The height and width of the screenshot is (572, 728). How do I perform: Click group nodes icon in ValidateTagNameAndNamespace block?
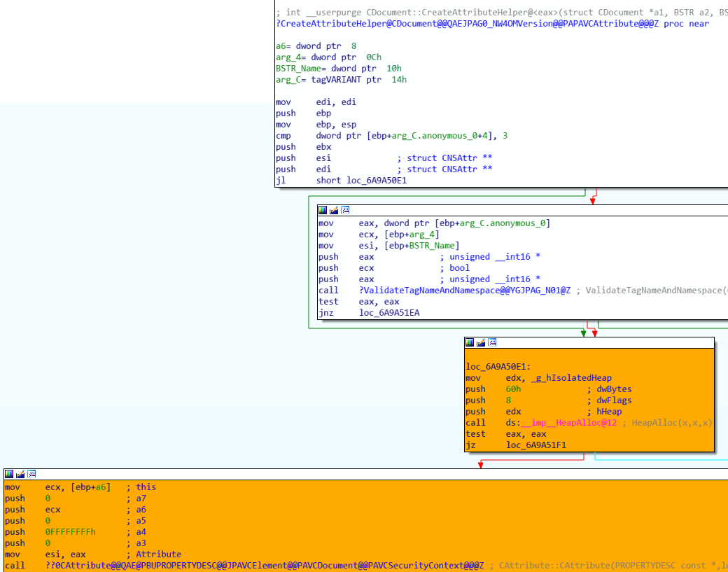click(x=345, y=210)
